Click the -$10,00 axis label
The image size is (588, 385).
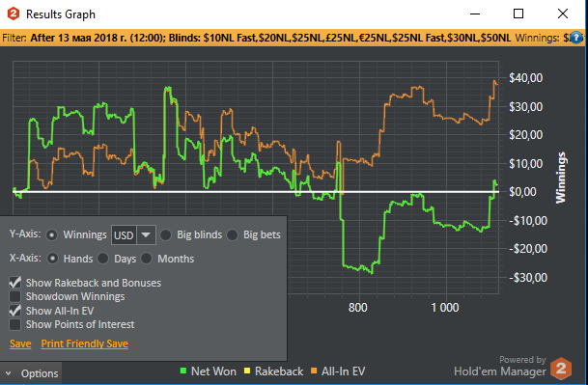pyautogui.click(x=528, y=221)
